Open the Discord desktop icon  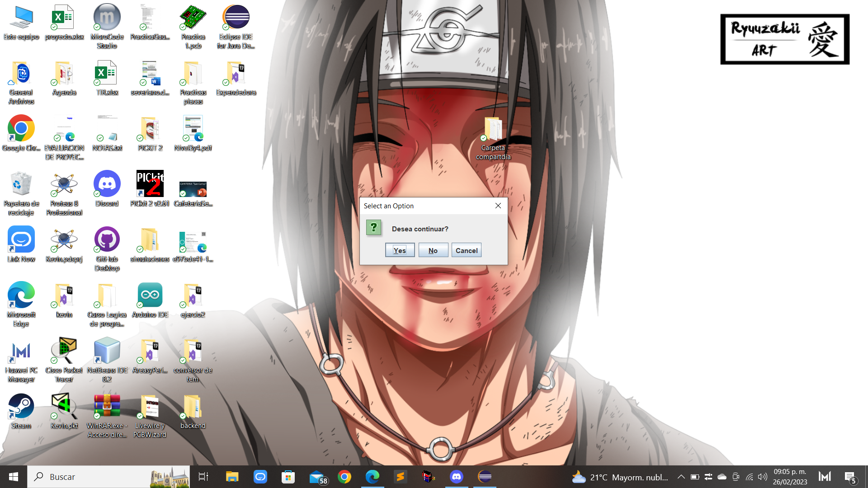point(107,184)
